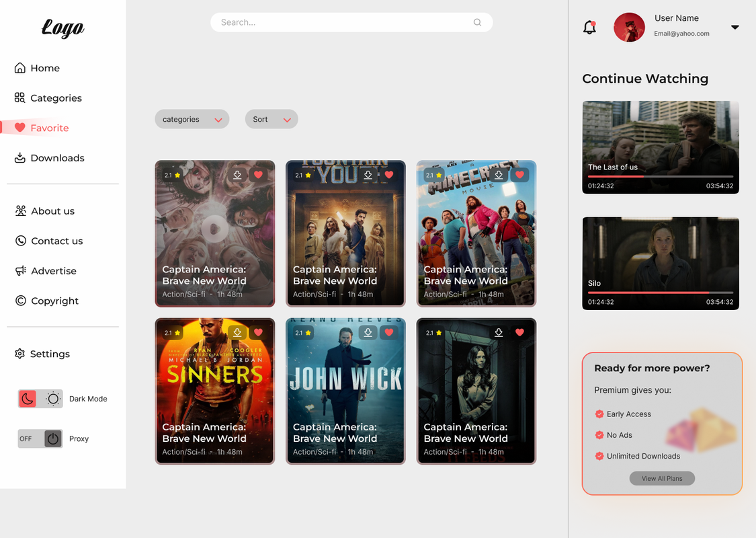
Task: Open the Copyright page
Action: point(47,301)
